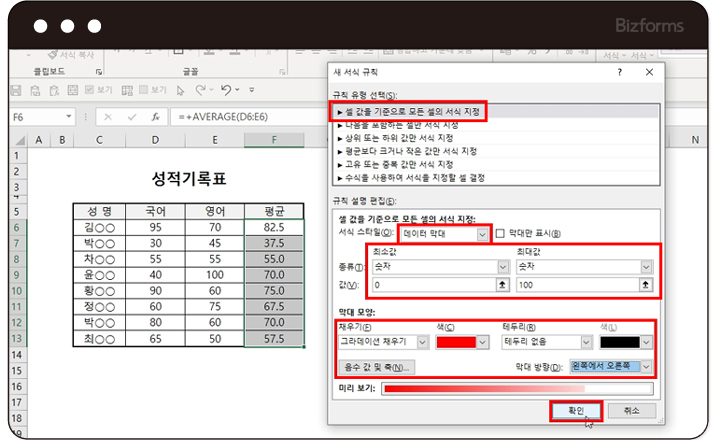This screenshot has height=440, width=715.
Task: Open the minimum type '숫자' dropdown
Action: 502,267
